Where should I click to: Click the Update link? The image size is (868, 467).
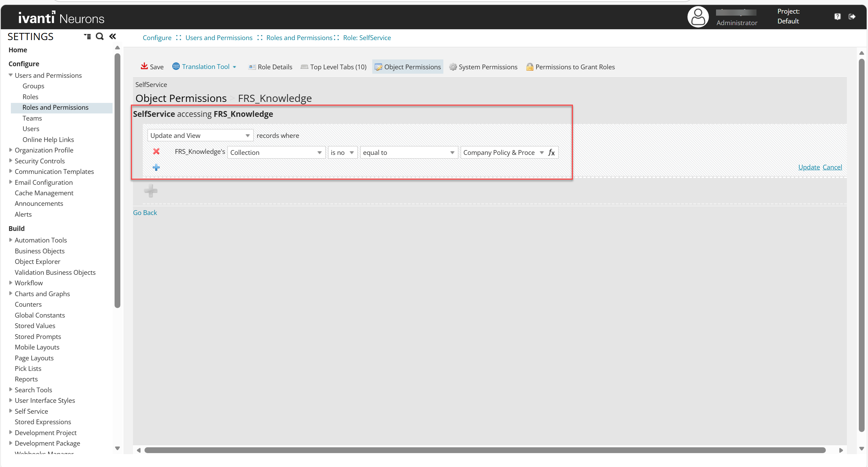[809, 167]
